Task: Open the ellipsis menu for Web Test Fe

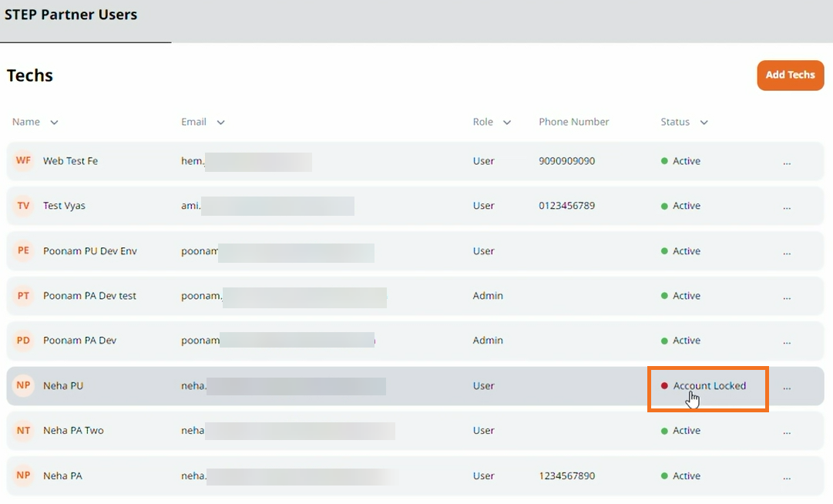Action: pyautogui.click(x=787, y=162)
